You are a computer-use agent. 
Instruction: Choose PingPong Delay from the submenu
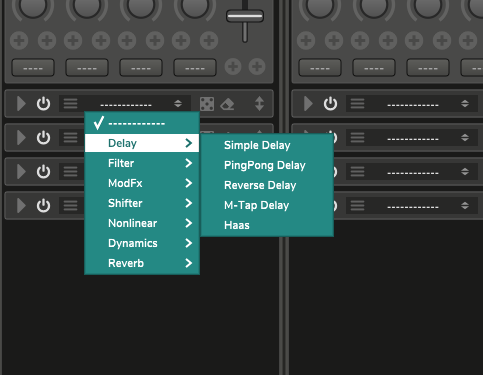(267, 165)
